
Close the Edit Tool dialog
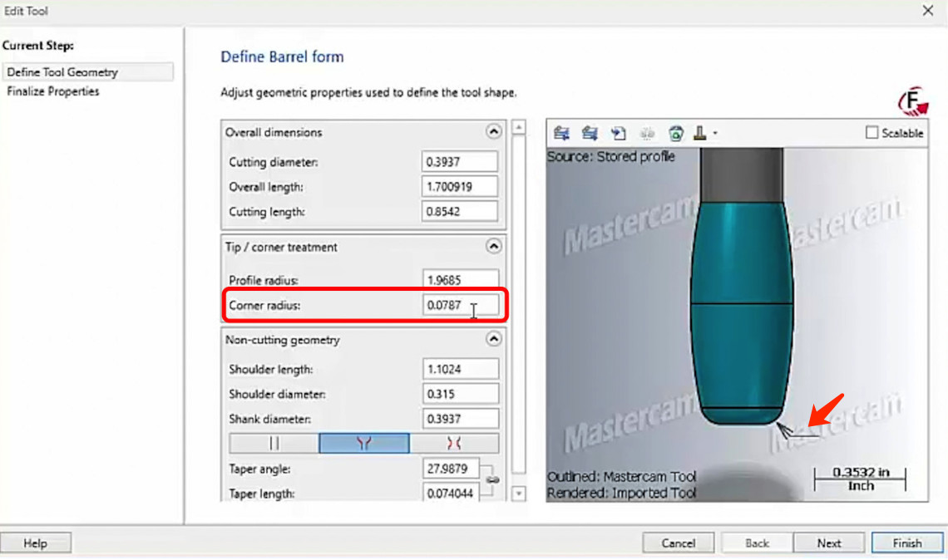coord(928,11)
